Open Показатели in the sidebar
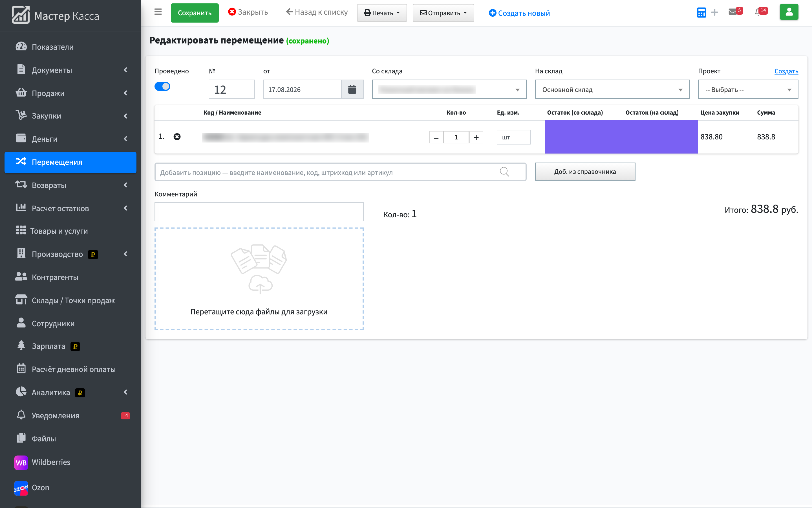This screenshot has height=508, width=812. (x=70, y=47)
